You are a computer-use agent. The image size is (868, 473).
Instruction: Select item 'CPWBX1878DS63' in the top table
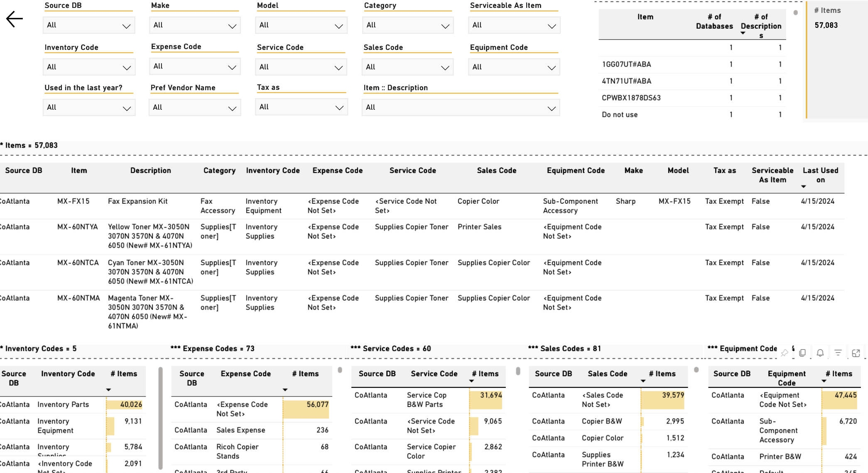click(631, 98)
